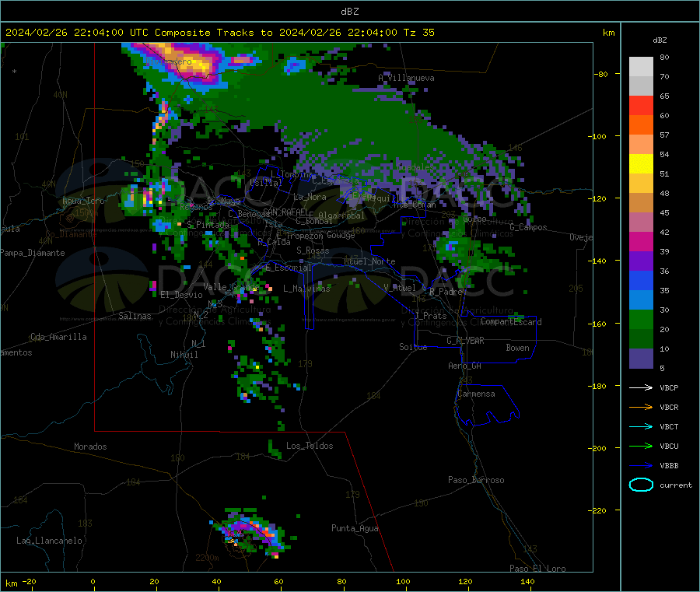This screenshot has width=700, height=592.
Task: Click the 0 km horizontal axis tick label
Action: click(x=93, y=582)
